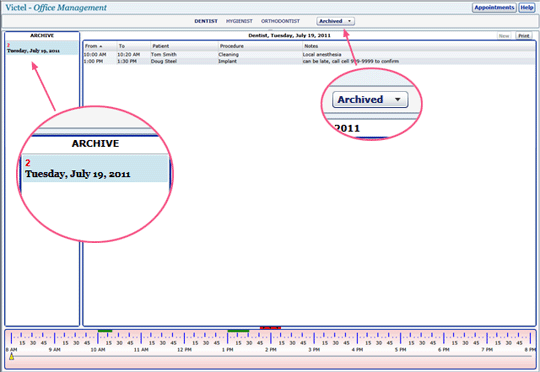Select the Doug Steel patient cell
The height and width of the screenshot is (372, 540).
[164, 61]
